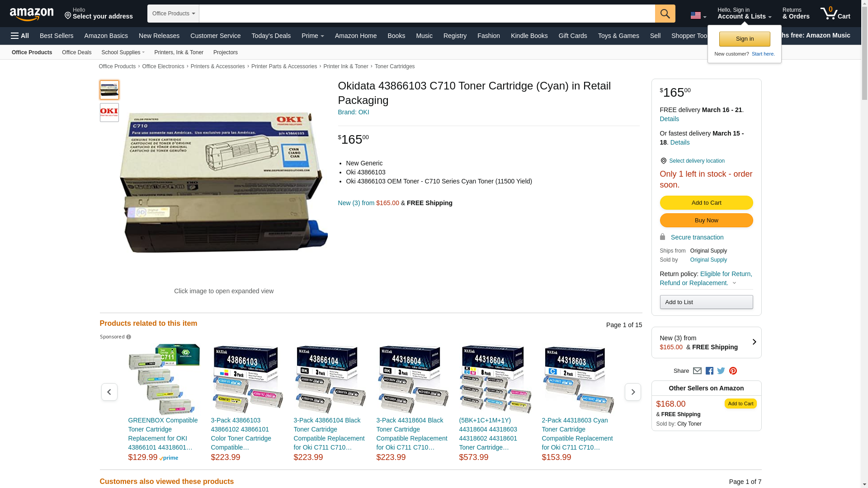This screenshot has width=868, height=488.
Task: Open the Original Supply seller link
Action: (708, 260)
